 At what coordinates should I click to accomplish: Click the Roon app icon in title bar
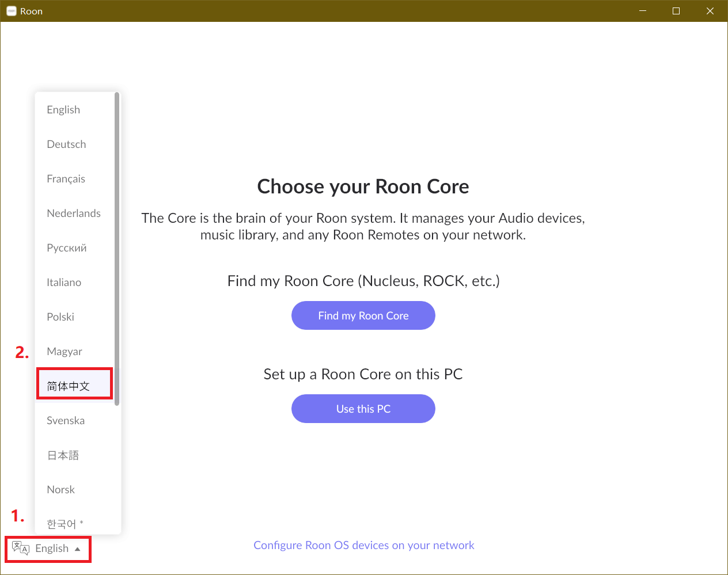(x=11, y=11)
